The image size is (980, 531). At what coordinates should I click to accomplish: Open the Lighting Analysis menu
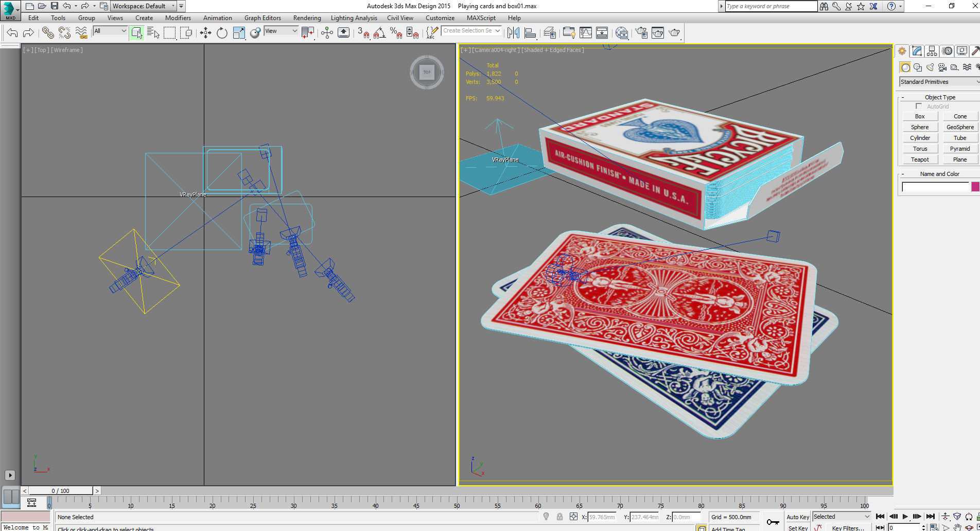tap(354, 18)
